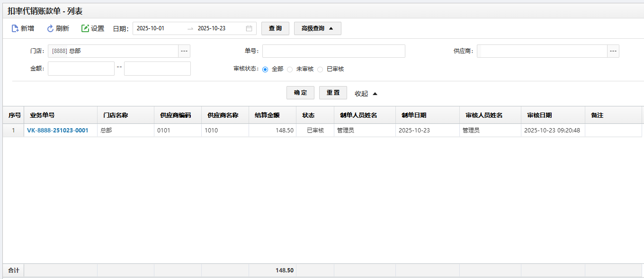Select the 全部 audit status radio
644x279 pixels.
point(265,69)
